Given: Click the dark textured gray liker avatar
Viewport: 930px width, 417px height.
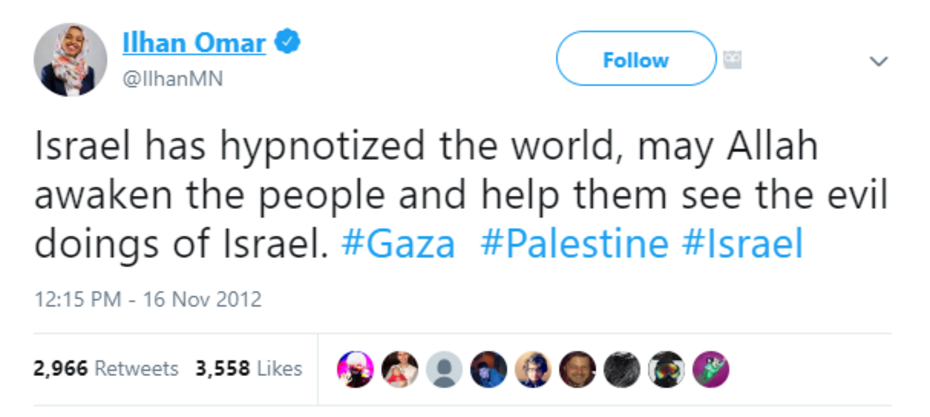Looking at the screenshot, I should pos(621,369).
